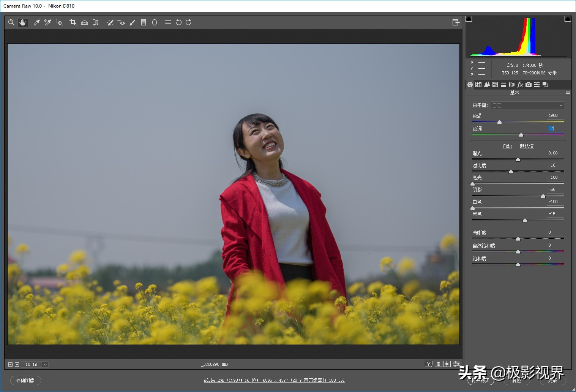Activate the Red Eye Removal tool
The image size is (576, 392).
pos(121,22)
